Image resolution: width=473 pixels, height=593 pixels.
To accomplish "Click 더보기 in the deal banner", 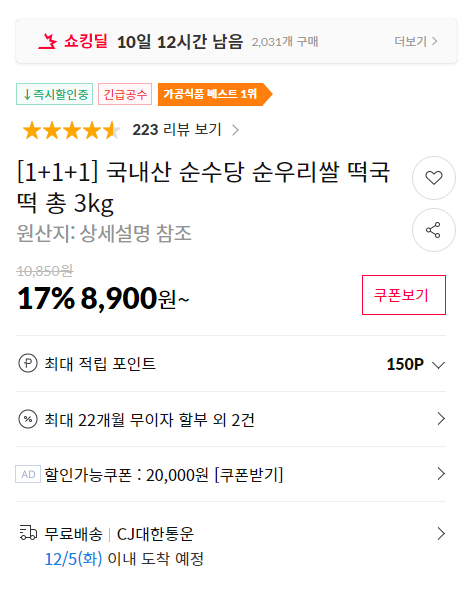I will pyautogui.click(x=416, y=41).
